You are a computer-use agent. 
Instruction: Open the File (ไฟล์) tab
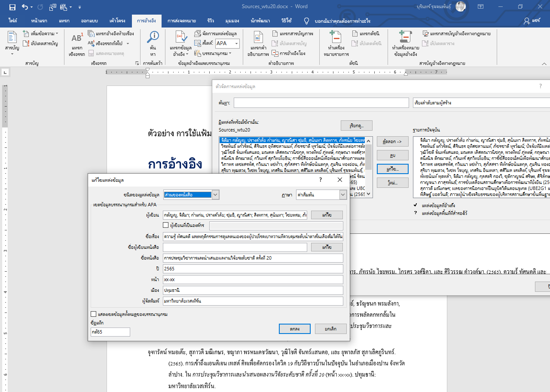point(13,21)
